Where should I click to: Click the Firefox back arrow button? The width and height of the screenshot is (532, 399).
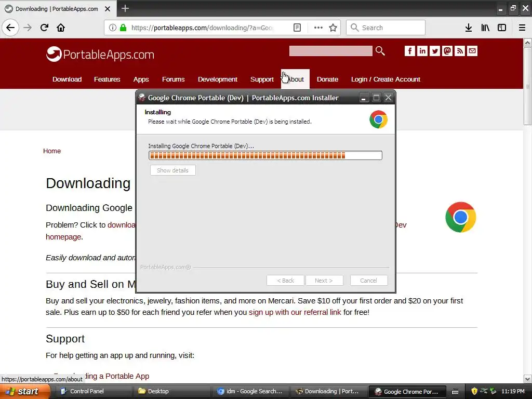(10, 28)
